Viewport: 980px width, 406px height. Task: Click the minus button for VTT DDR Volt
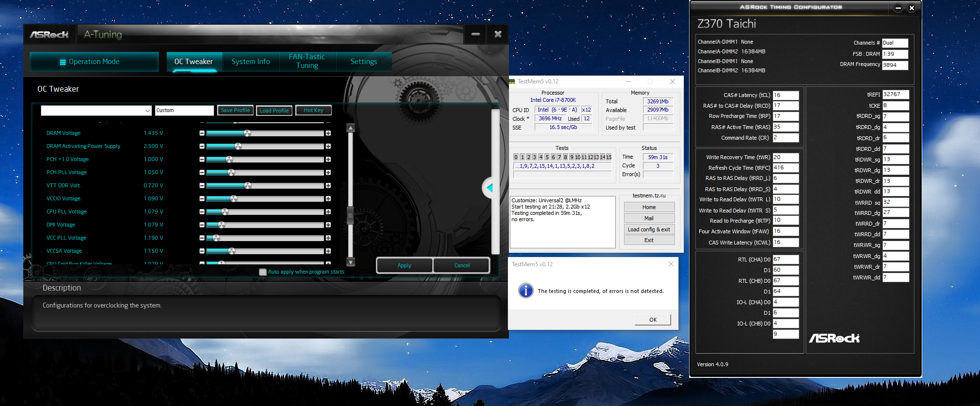(x=202, y=185)
